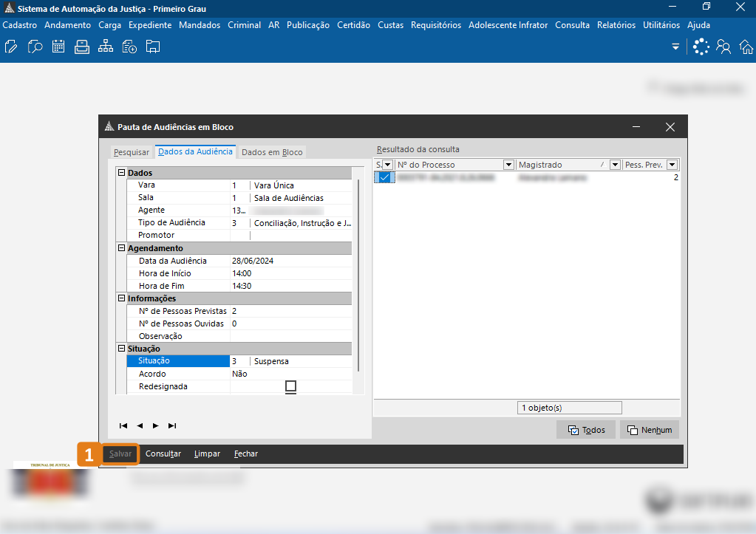Open the Requisitórios menu
Image resolution: width=756 pixels, height=534 pixels.
pos(436,25)
